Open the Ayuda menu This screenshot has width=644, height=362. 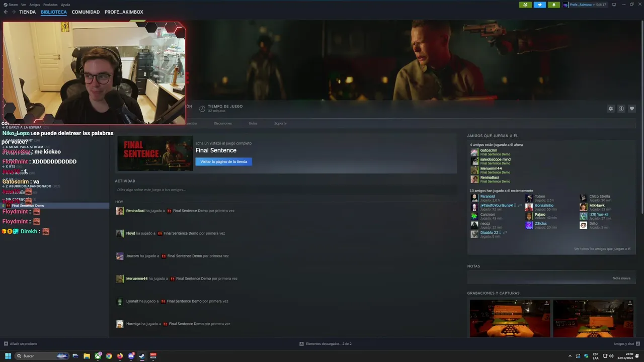65,5
